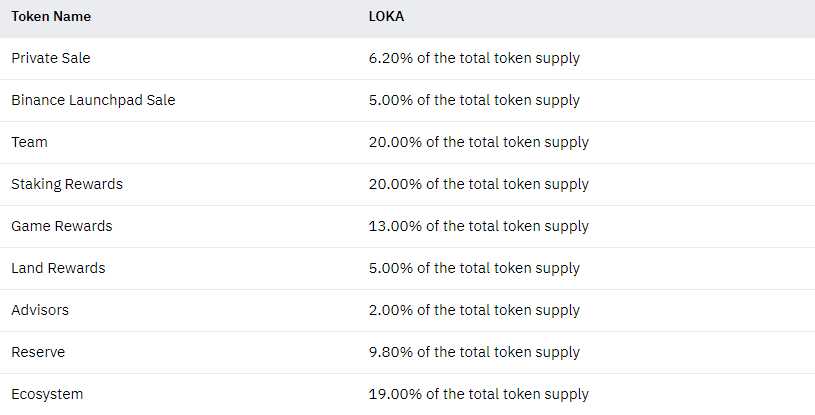815x415 pixels.
Task: Select the Binance Launchpad Sale label
Action: coord(93,100)
